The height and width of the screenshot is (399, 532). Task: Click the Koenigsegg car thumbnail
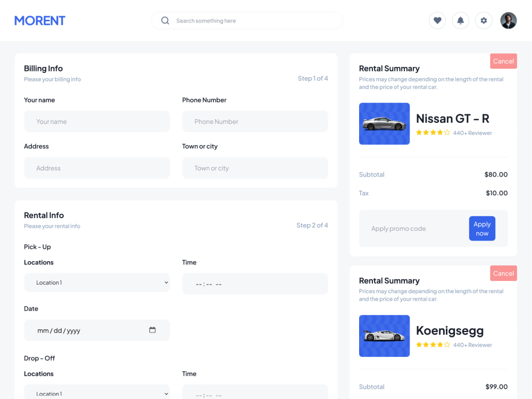(x=385, y=336)
